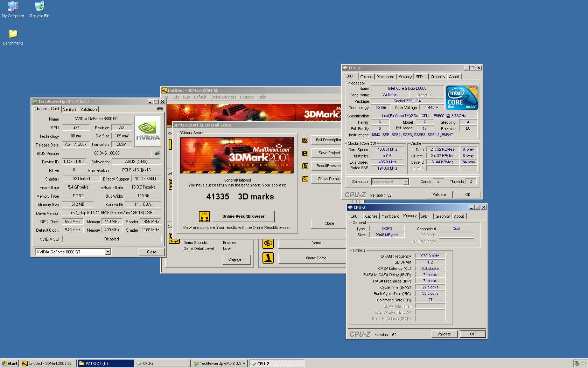Click 41335 3D marks score text
The image size is (588, 368).
click(240, 197)
